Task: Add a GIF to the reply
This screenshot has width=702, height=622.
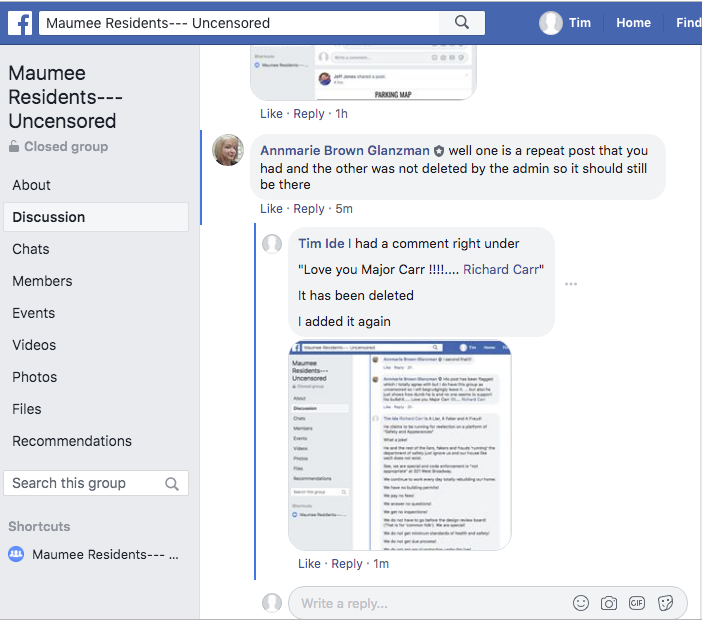Action: 637,603
